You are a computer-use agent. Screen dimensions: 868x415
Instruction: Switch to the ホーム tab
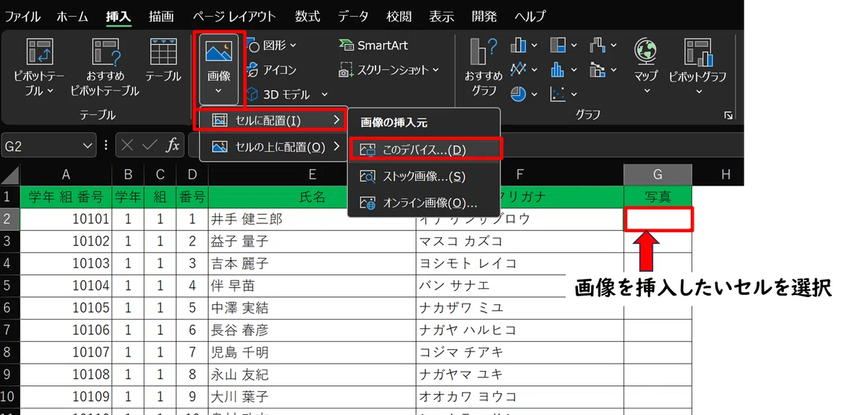point(72,17)
